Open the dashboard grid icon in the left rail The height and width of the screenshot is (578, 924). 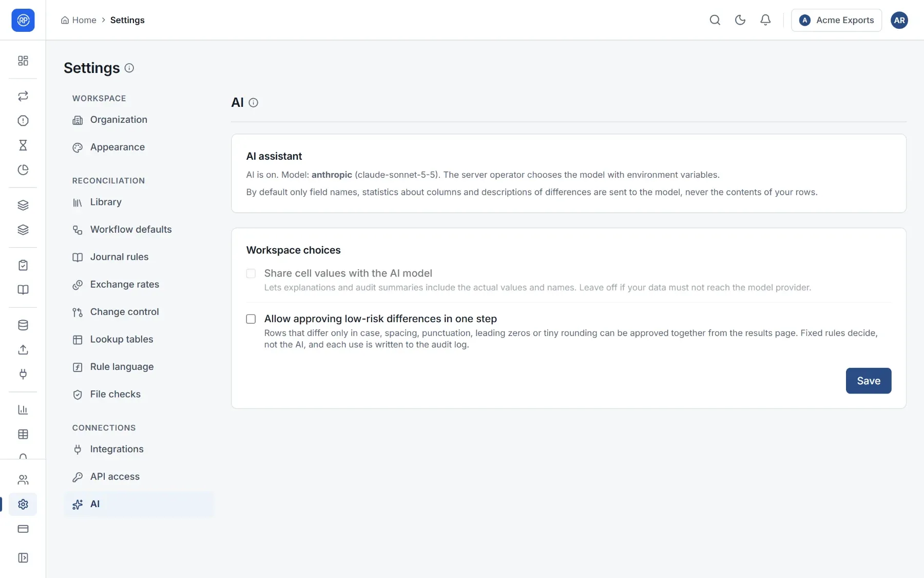pos(23,61)
